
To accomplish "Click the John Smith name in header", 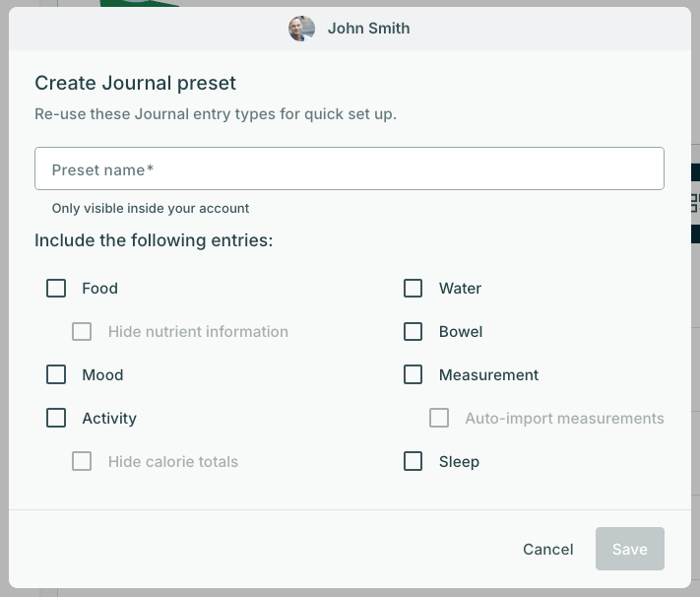I will tap(368, 29).
